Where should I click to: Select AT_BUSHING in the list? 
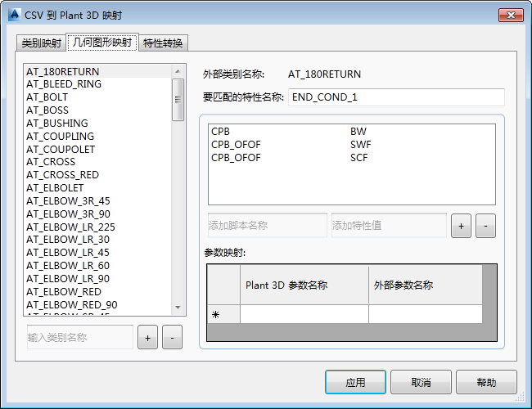click(x=98, y=123)
